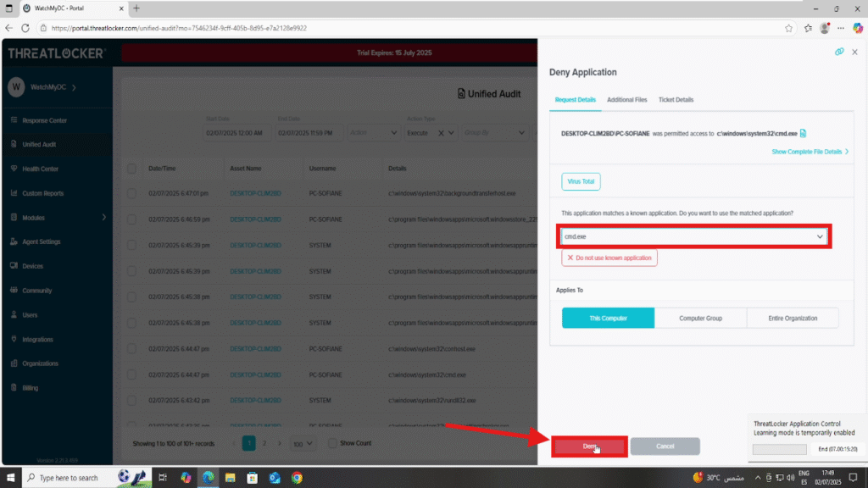
Task: Open DESKTOP-CLIM2BD link in first row
Action: 255,193
